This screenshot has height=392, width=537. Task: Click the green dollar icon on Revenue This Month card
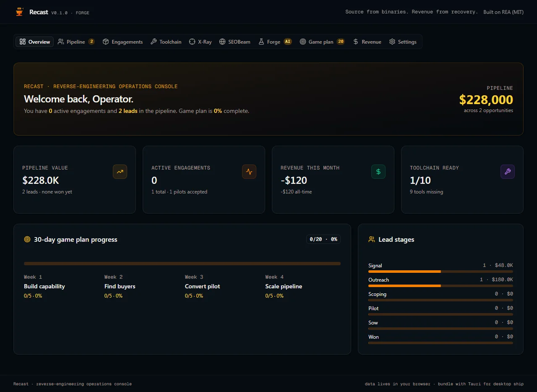click(x=378, y=172)
